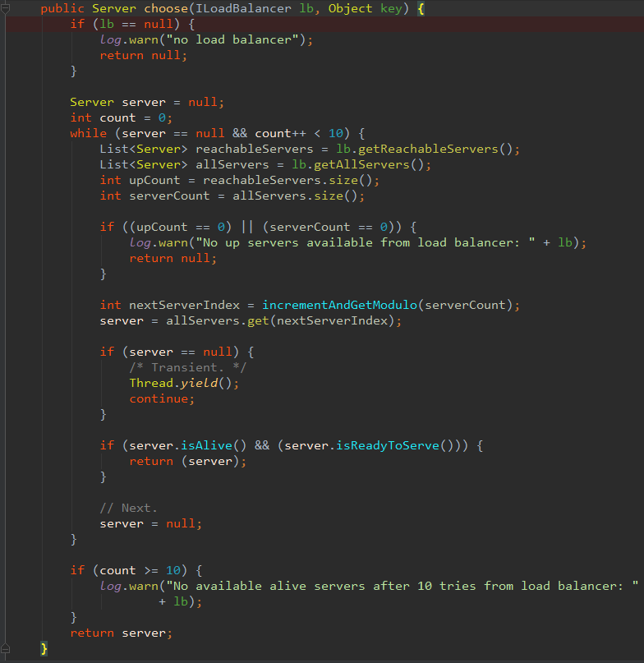Click 'nextServerIndex' variable declaration
The height and width of the screenshot is (663, 644).
[184, 306]
